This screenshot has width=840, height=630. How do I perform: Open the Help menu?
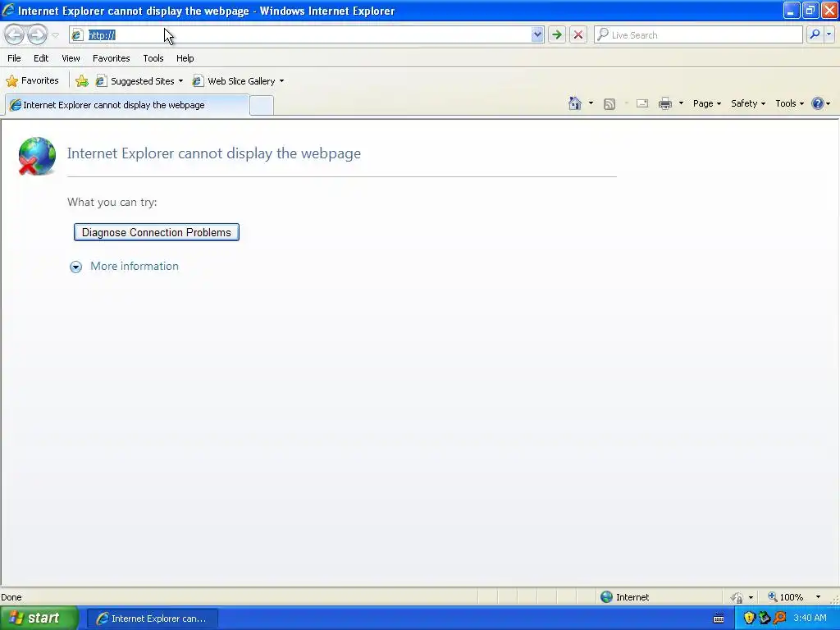coord(185,58)
